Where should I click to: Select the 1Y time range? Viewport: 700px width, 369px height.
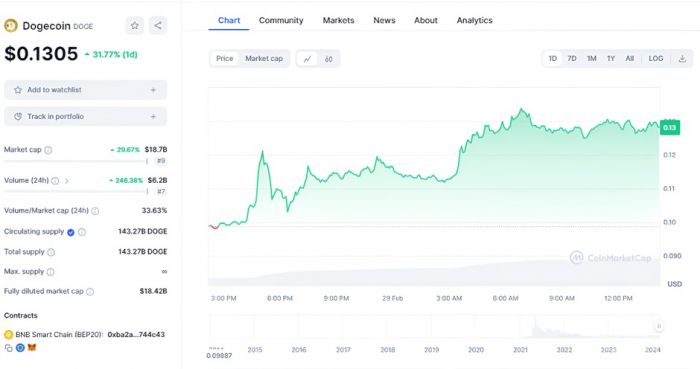point(611,58)
